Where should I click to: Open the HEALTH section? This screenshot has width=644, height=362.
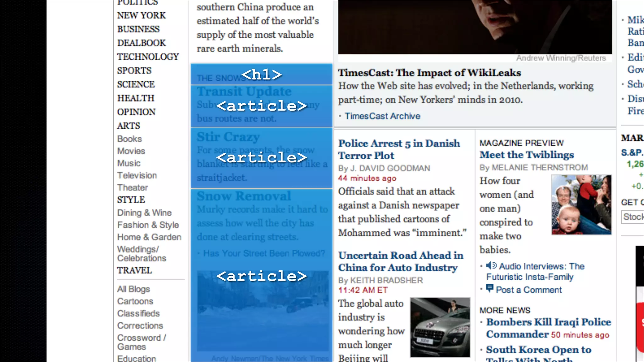coord(136,98)
